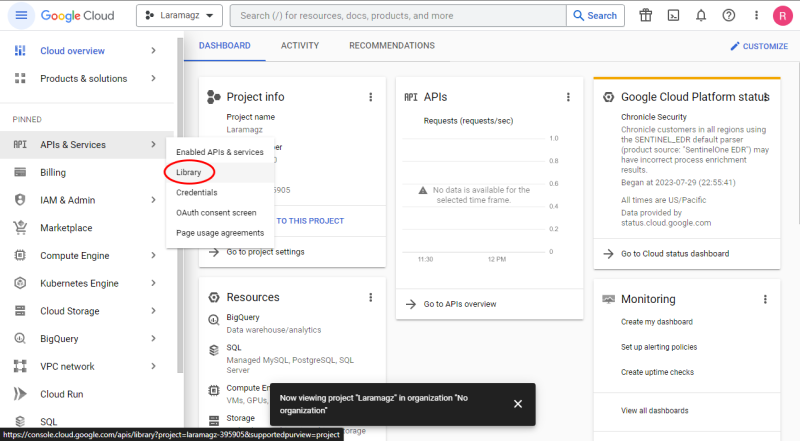
Task: Open the free trial gift icon
Action: click(645, 15)
